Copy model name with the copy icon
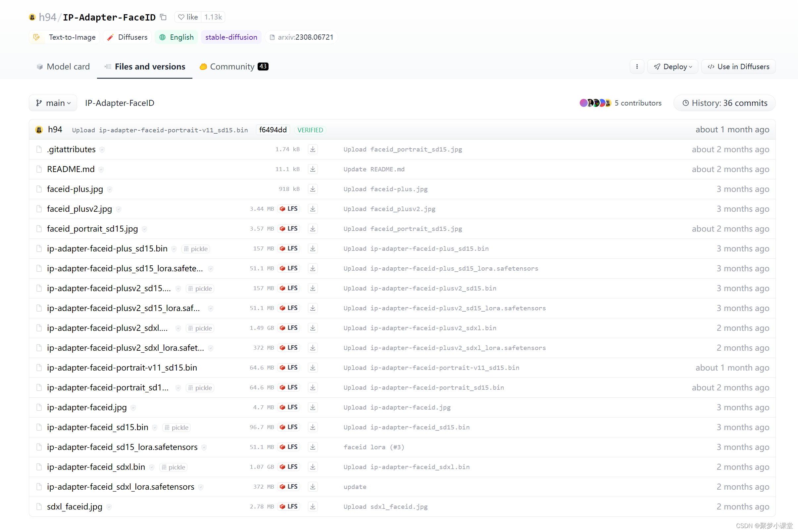Screen dimensions: 798x532 click(x=163, y=17)
